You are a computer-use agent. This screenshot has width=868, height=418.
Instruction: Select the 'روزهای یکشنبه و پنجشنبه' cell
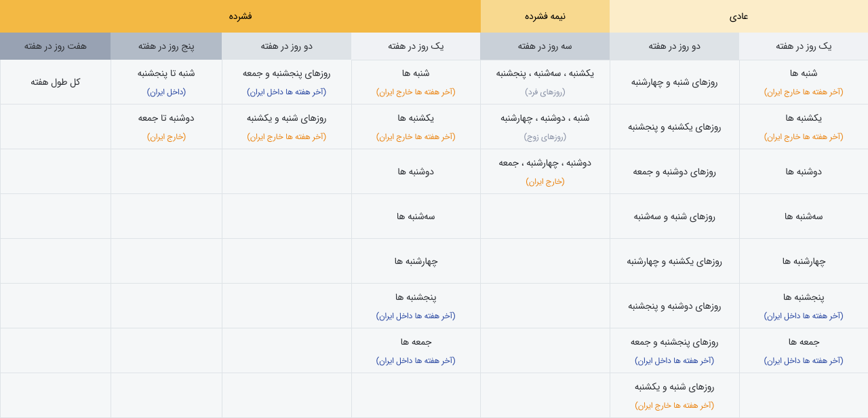(674, 127)
